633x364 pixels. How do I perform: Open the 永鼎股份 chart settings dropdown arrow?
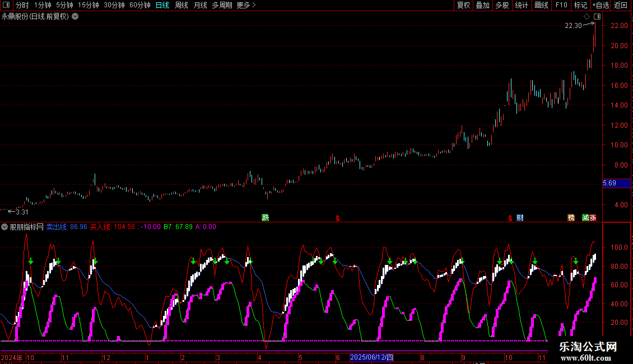tap(75, 17)
